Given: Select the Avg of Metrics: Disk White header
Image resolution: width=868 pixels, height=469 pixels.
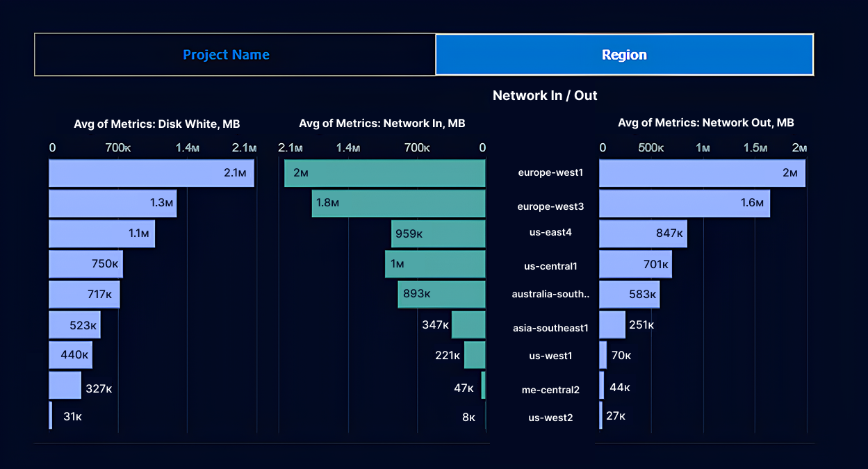Looking at the screenshot, I should 156,123.
